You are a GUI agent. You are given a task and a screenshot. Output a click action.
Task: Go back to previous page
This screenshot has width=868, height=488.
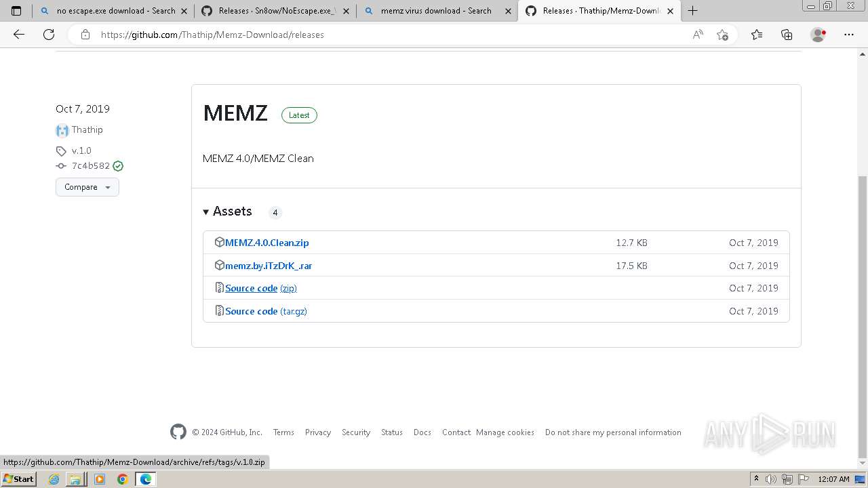[19, 35]
